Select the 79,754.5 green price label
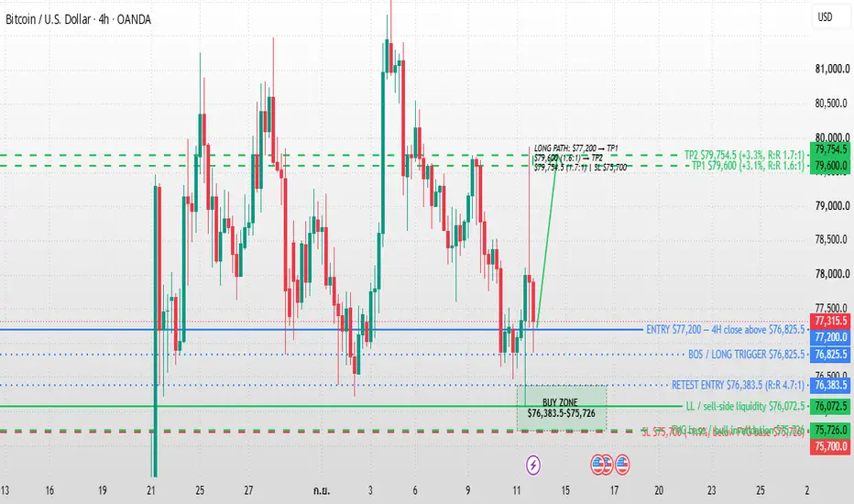The image size is (854, 504). click(x=830, y=149)
